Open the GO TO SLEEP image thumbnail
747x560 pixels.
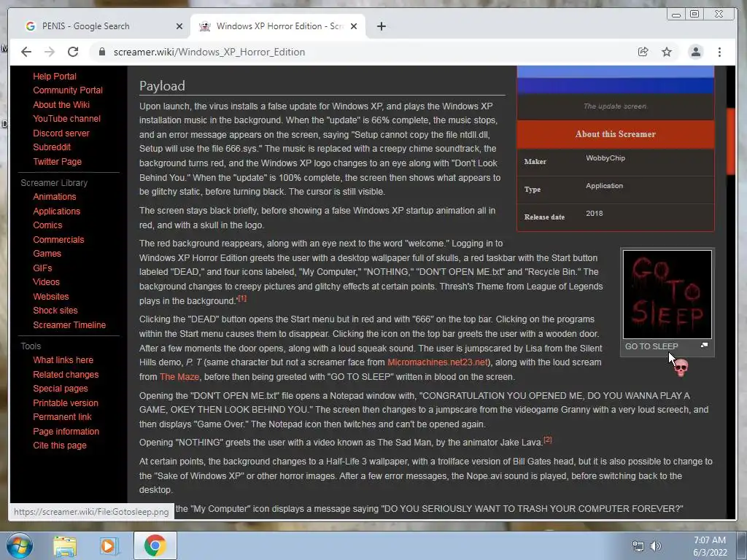coord(667,295)
